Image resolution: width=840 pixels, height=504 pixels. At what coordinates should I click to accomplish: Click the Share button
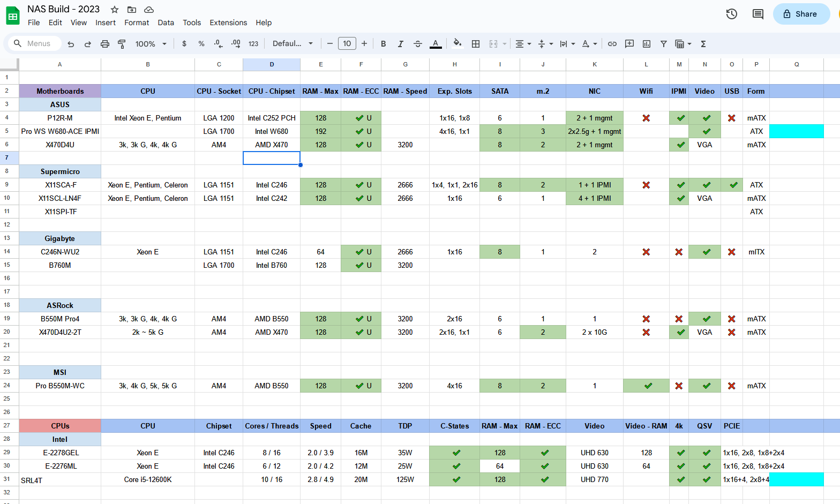801,14
